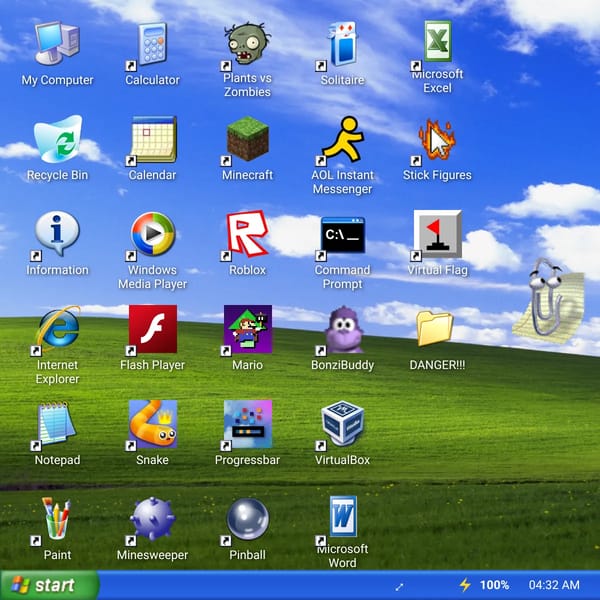Open the Command Prompt icon
Image resolution: width=600 pixels, height=600 pixels.
point(342,234)
